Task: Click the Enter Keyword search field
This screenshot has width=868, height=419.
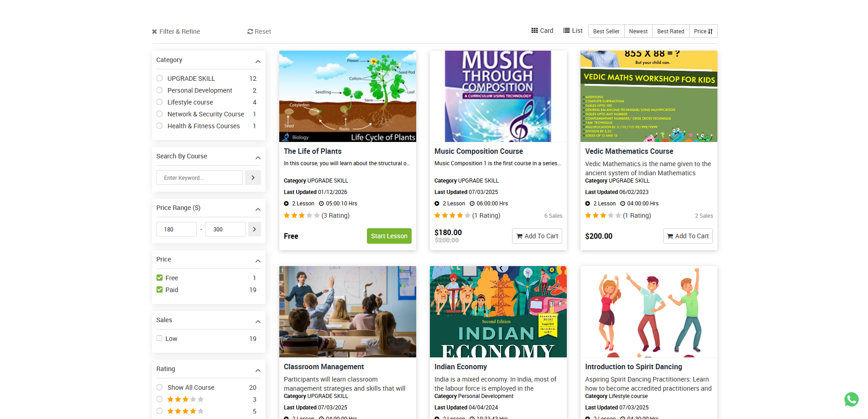Action: 199,178
